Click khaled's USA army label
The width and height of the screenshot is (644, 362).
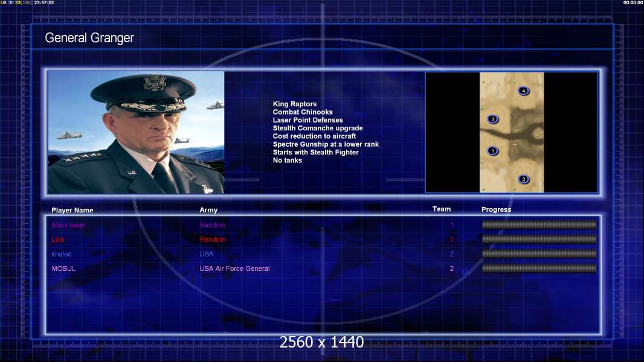pos(206,254)
